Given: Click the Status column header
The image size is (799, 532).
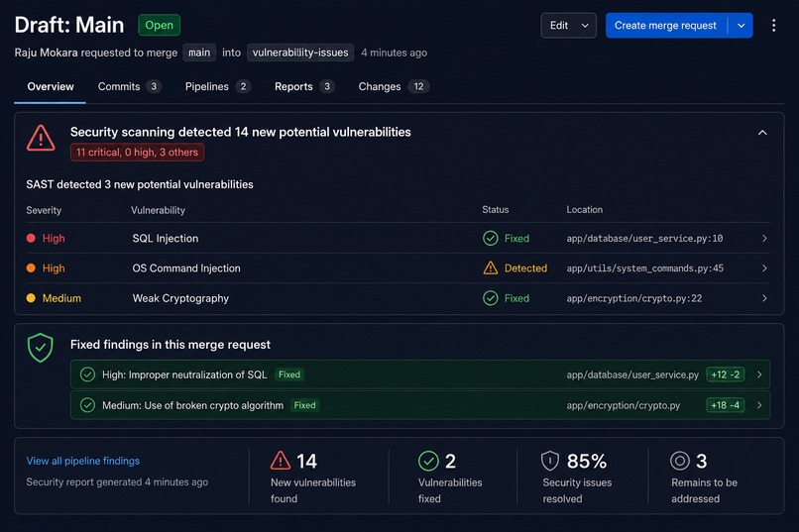Looking at the screenshot, I should coord(496,210).
